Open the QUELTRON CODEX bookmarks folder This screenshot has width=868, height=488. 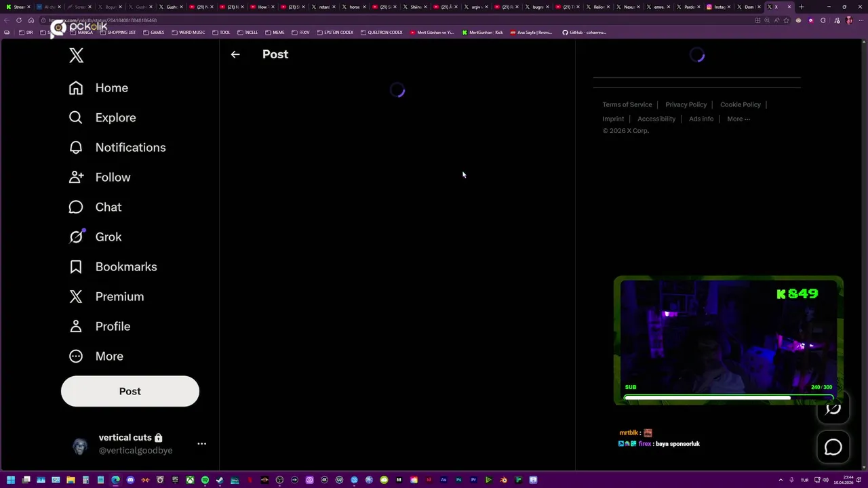click(381, 33)
